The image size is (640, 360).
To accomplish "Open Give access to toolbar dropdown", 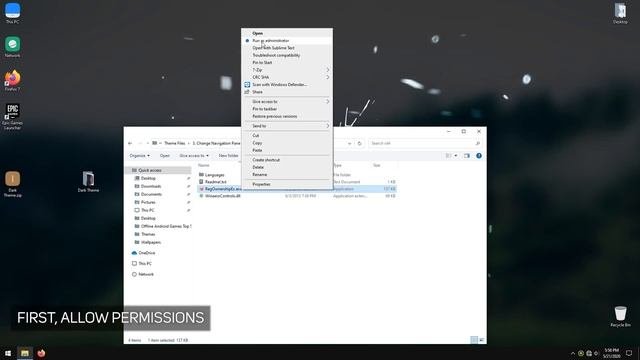I will coord(194,156).
